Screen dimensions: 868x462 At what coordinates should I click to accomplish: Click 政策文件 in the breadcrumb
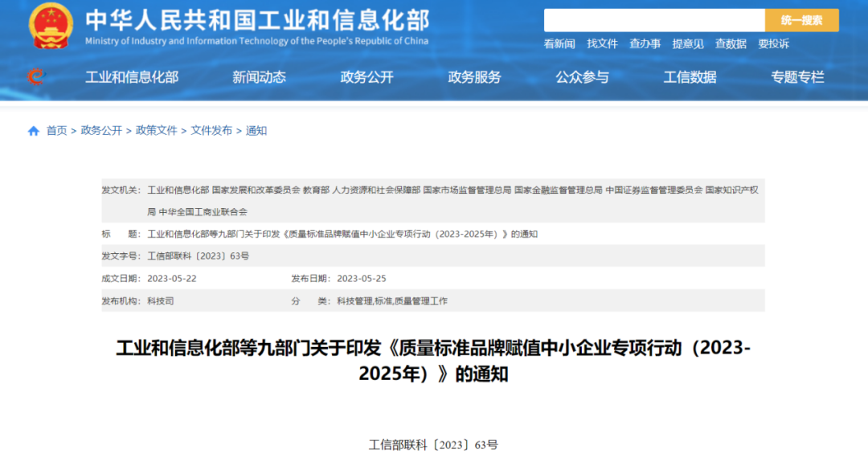point(156,131)
